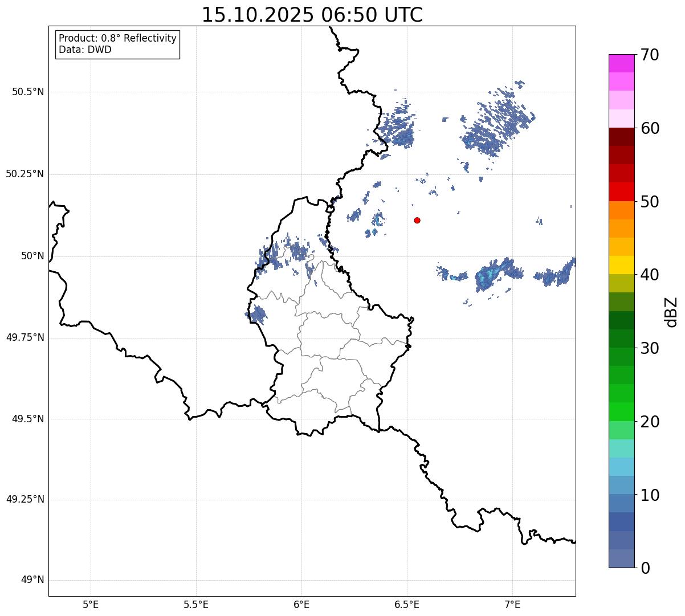Image resolution: width=685 pixels, height=616 pixels.
Task: Click the 7°E longitude label
Action: tap(512, 605)
